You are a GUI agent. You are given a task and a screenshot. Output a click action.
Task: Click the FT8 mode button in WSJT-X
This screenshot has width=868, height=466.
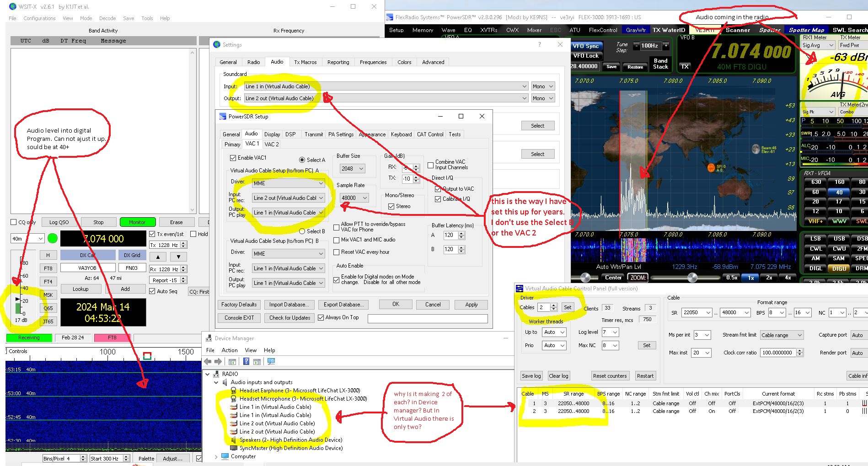coord(48,268)
